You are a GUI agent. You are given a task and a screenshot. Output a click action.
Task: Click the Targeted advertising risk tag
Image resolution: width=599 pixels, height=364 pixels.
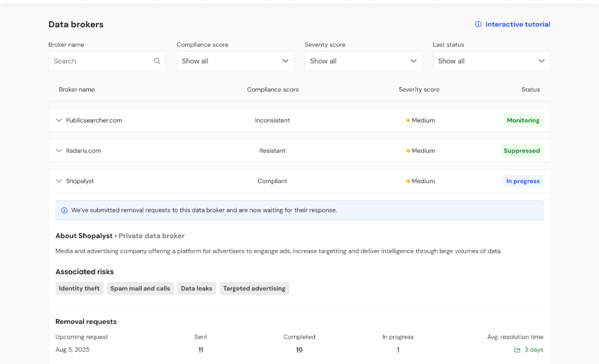tap(254, 289)
